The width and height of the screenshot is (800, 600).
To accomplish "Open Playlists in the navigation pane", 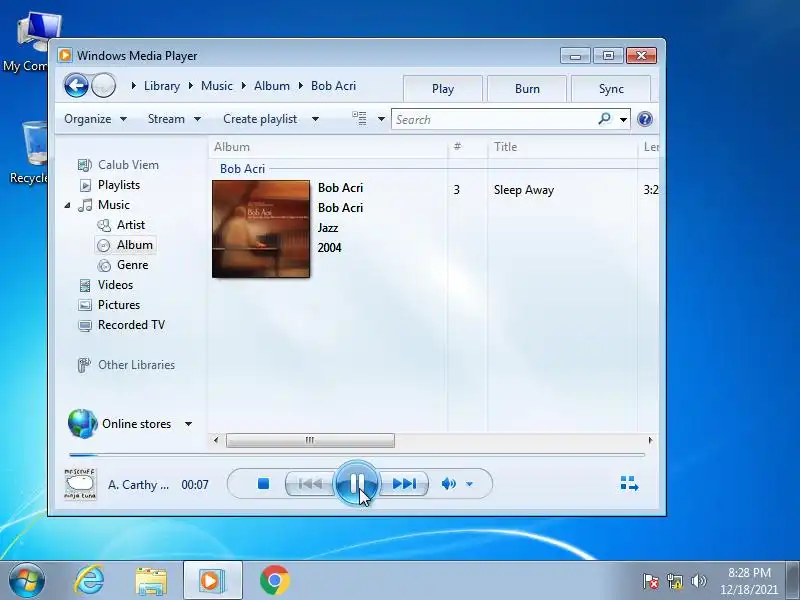I will [118, 185].
